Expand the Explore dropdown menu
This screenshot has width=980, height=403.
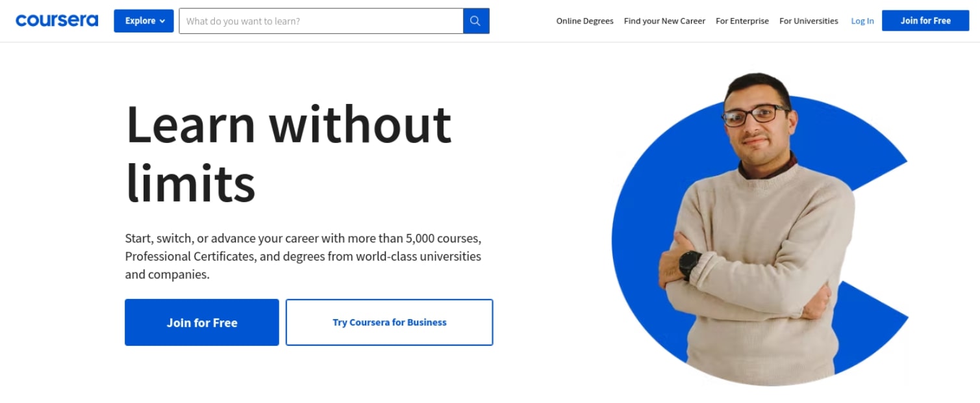144,21
